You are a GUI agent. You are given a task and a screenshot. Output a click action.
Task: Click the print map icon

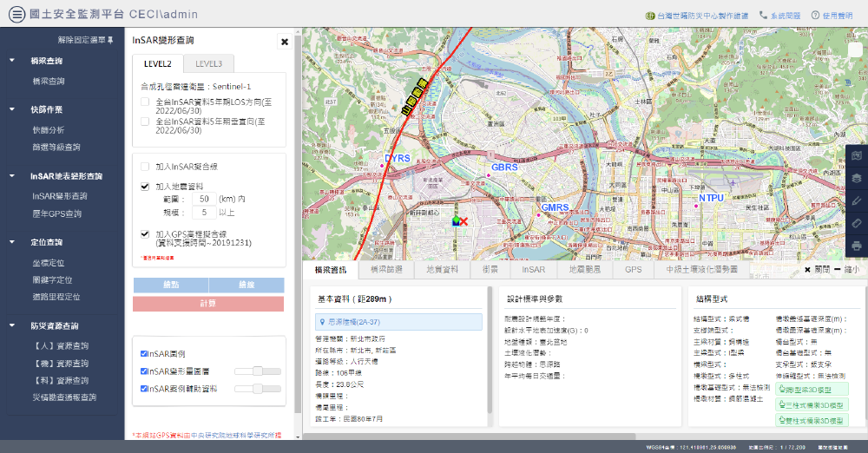click(857, 246)
